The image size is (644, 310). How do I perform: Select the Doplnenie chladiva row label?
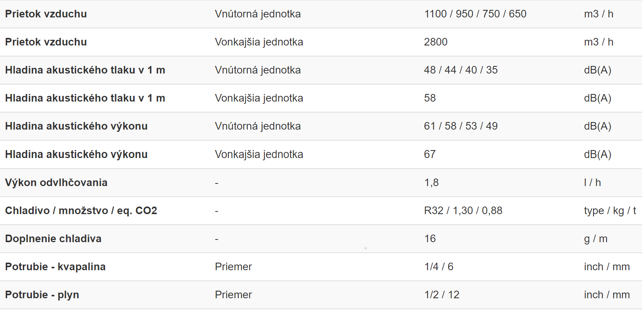point(53,239)
